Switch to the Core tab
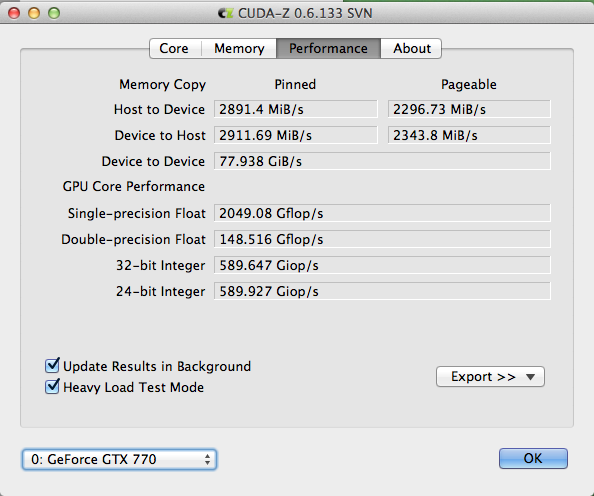This screenshot has height=496, width=594. click(x=175, y=49)
